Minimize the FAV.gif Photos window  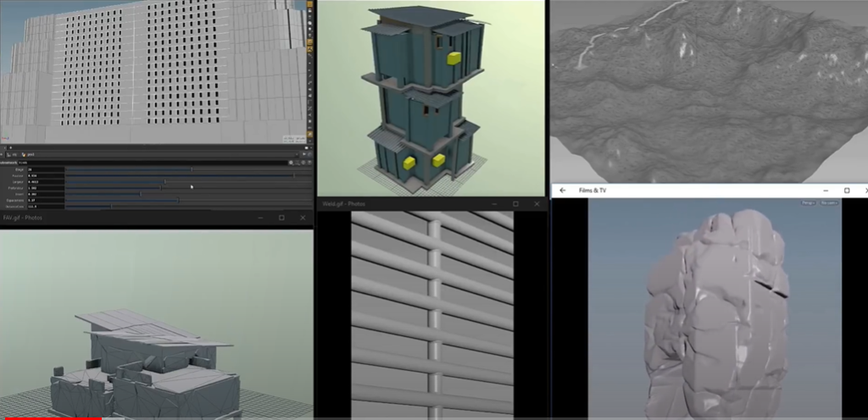[x=260, y=218]
